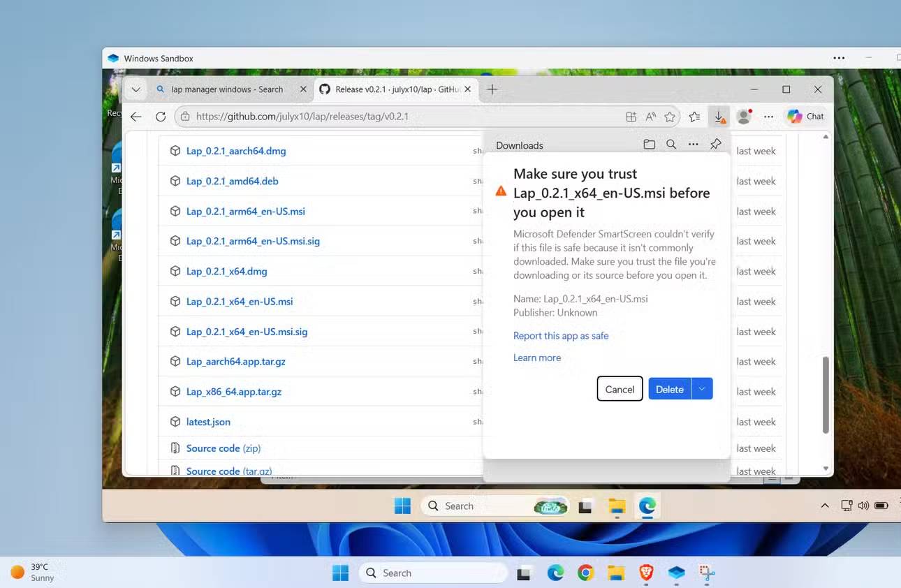Close the Release v0.2.1 GitHub tab
901x588 pixels.
pyautogui.click(x=468, y=89)
